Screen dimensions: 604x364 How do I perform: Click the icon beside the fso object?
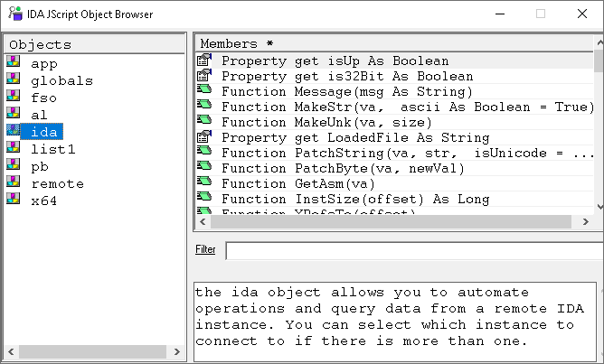click(x=13, y=95)
